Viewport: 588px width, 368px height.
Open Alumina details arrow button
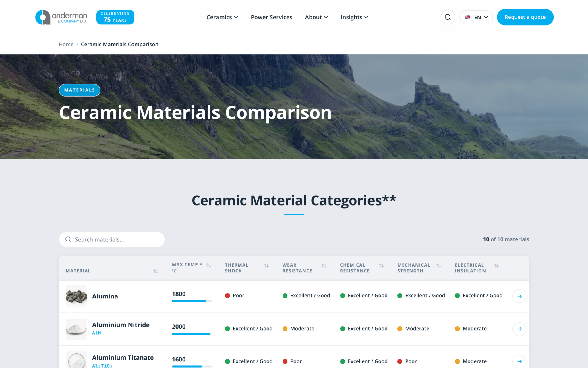pyautogui.click(x=519, y=296)
